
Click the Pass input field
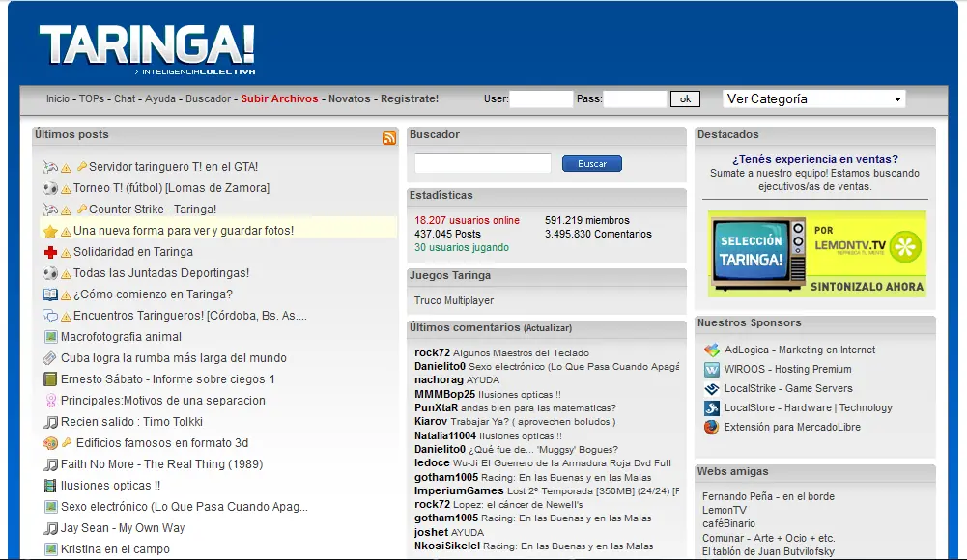pos(636,99)
